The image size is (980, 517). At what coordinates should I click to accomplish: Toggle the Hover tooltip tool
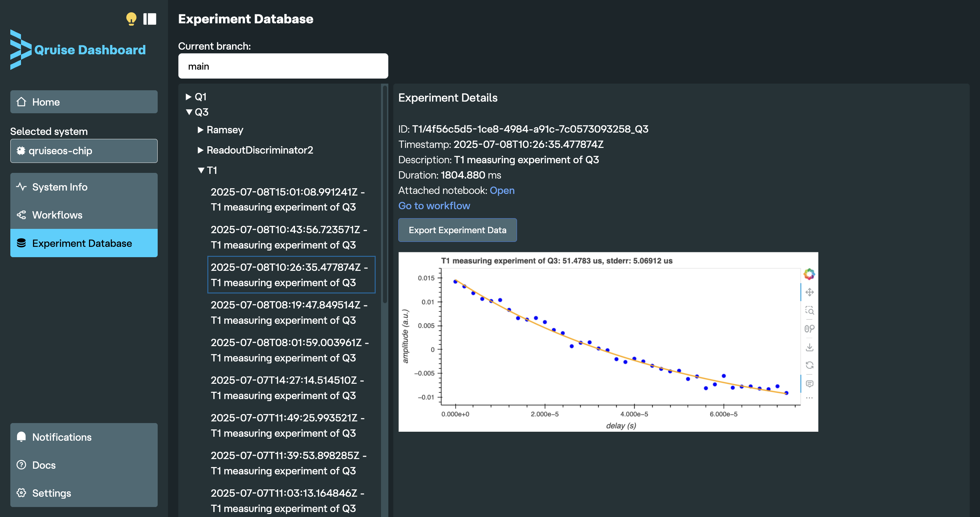pos(809,383)
